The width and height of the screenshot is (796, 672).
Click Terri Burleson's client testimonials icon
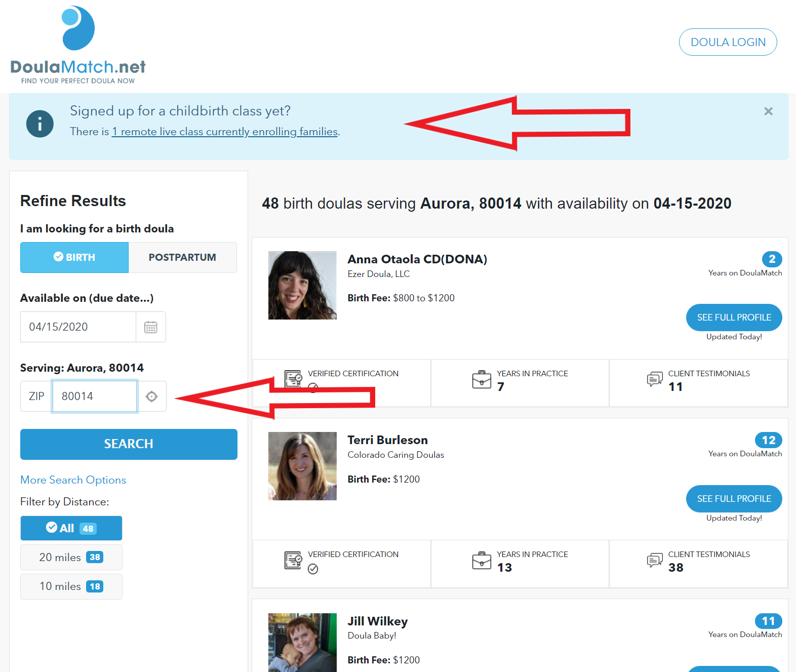pos(655,560)
